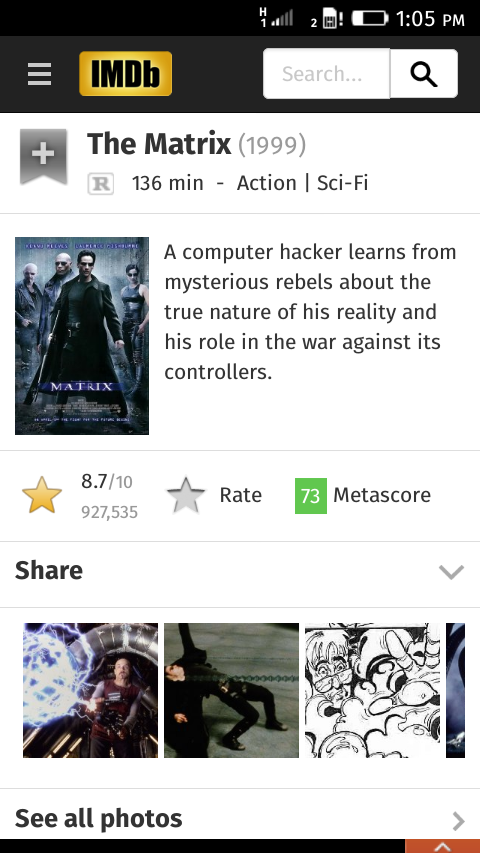
Task: Open the hamburger menu
Action: tap(39, 74)
